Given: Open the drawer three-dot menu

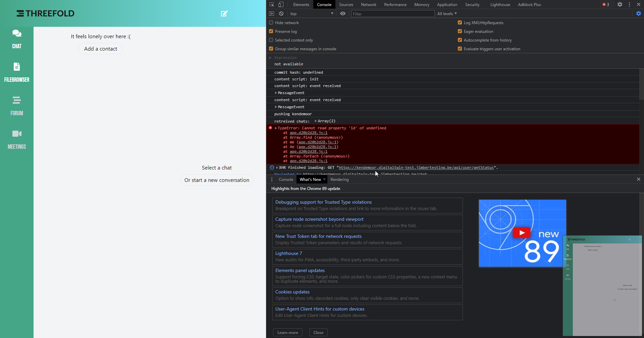Looking at the screenshot, I should click(x=272, y=180).
